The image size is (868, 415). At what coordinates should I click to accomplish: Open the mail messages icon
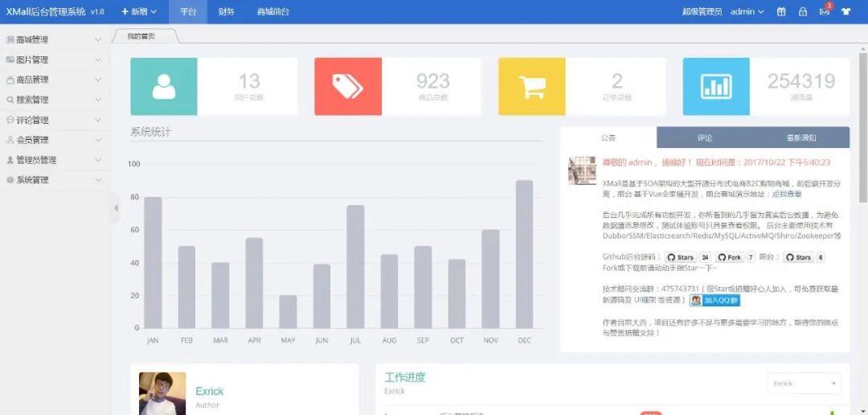coord(825,11)
